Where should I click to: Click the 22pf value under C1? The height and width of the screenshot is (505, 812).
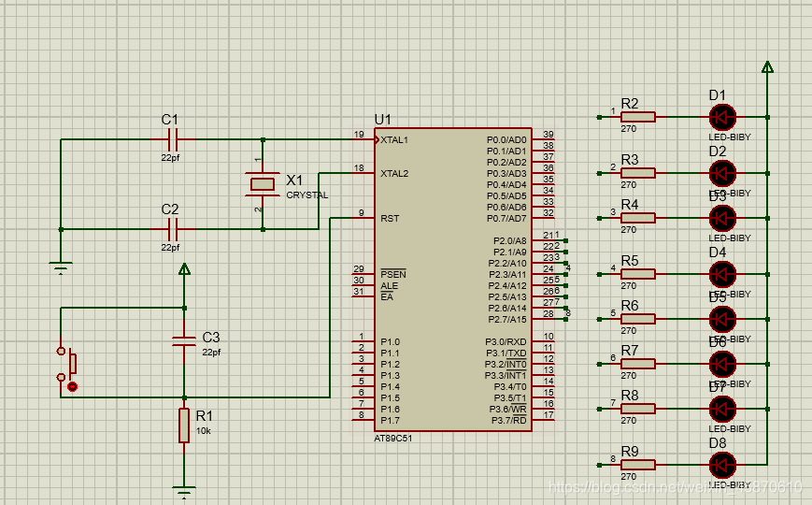pyautogui.click(x=170, y=158)
